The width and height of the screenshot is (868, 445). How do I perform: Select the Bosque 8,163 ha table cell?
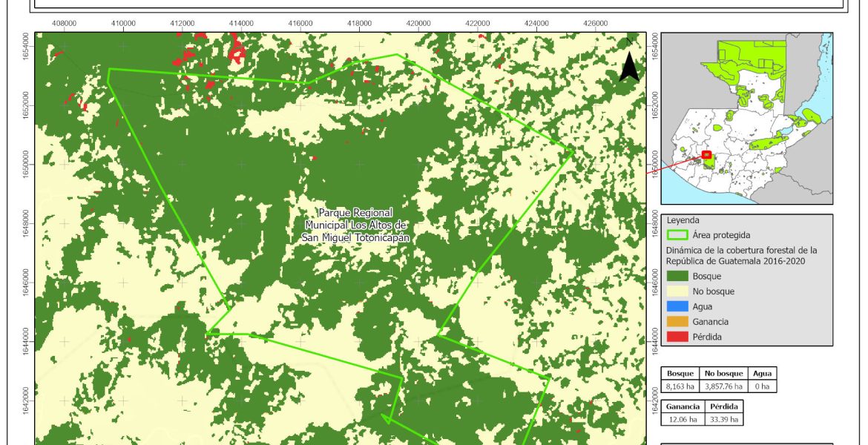681,386
